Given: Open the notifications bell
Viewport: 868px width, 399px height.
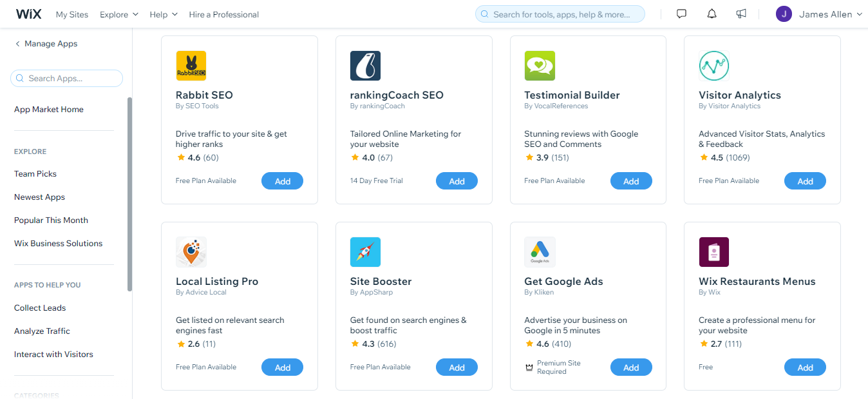Looking at the screenshot, I should tap(712, 14).
